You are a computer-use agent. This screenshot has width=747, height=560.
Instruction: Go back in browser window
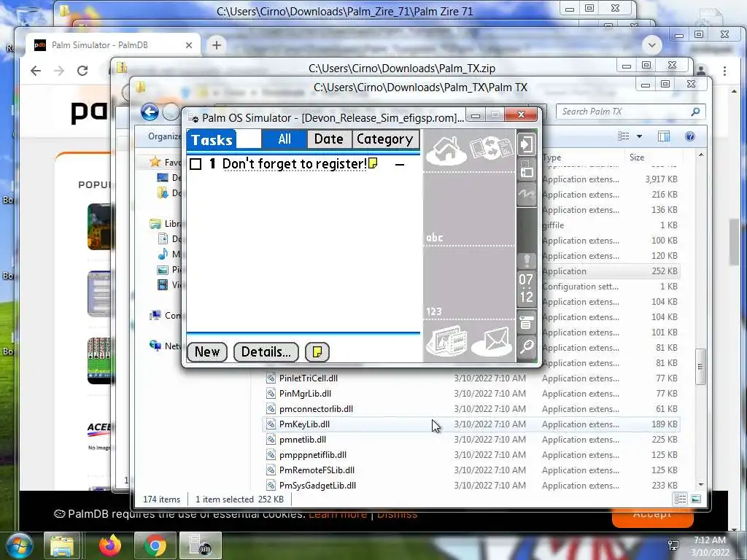pos(36,71)
